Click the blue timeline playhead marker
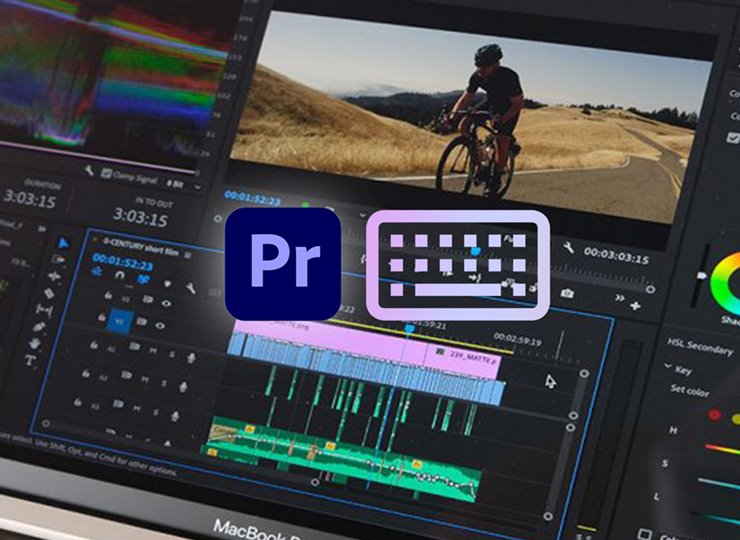Viewport: 740px width, 540px height. 410,328
